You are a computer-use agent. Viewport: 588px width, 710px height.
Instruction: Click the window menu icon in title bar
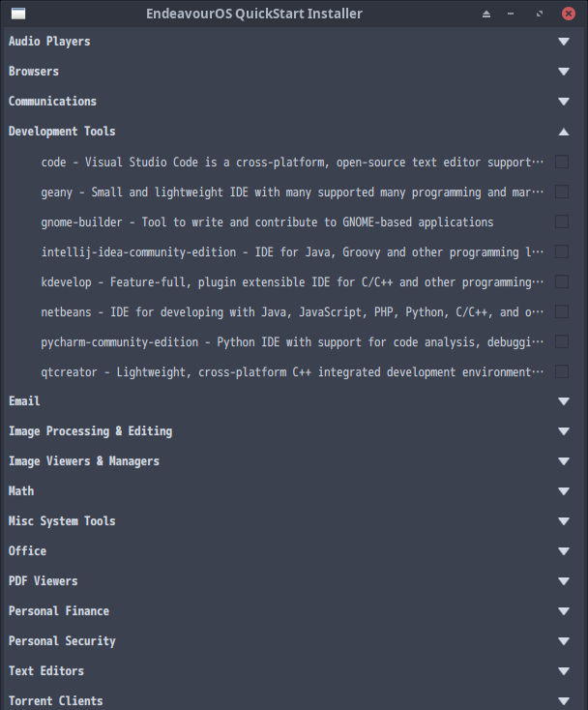[18, 14]
